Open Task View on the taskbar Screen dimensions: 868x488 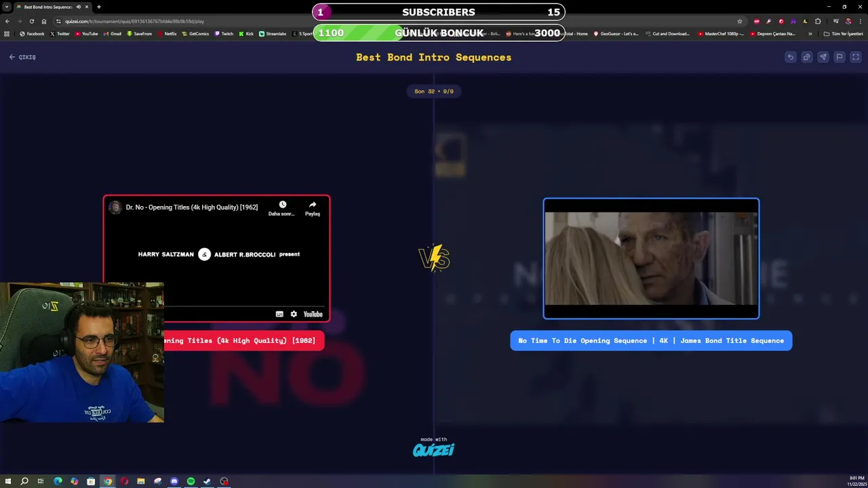pos(41,481)
